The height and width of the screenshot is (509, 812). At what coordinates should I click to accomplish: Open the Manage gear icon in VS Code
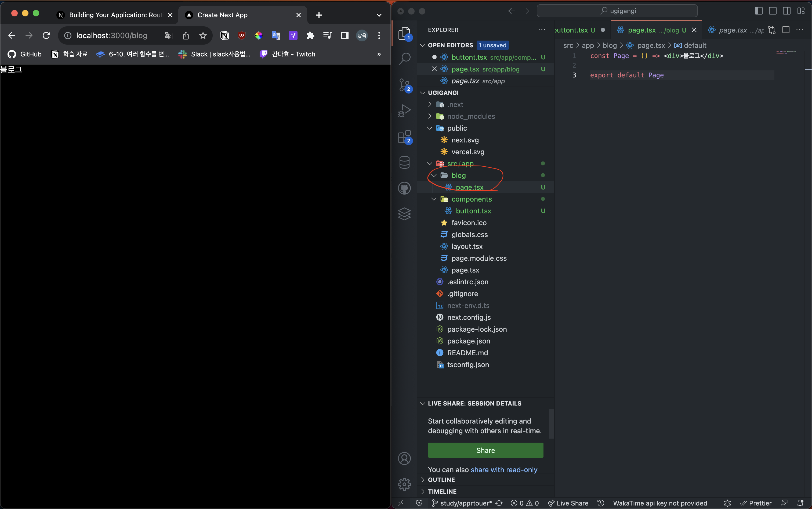click(404, 484)
